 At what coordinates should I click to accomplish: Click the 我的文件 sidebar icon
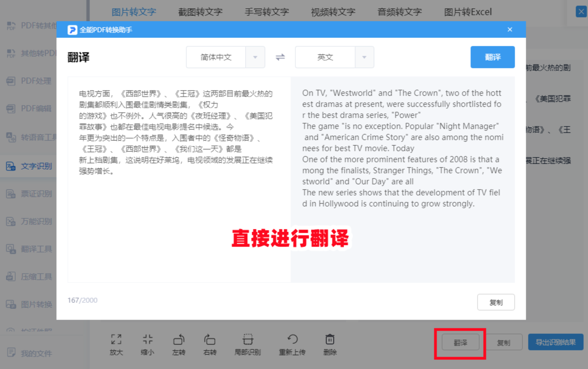tap(11, 352)
